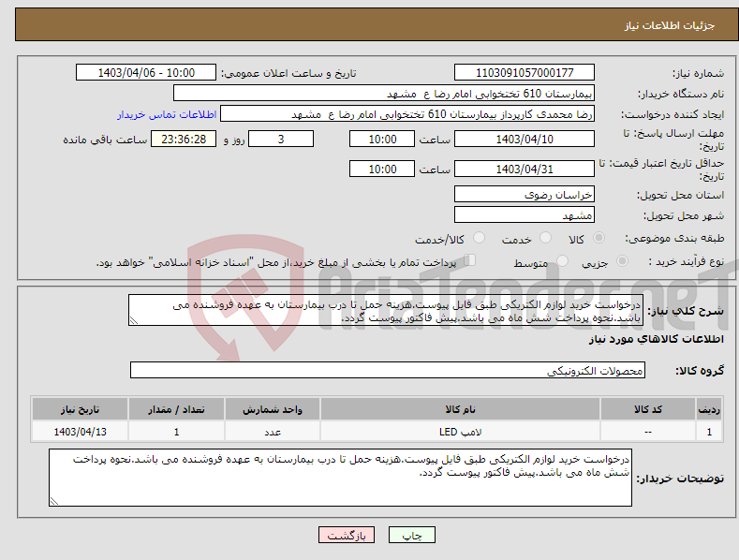This screenshot has height=560, width=739.
Task: Select the خدمت radio button
Action: [x=545, y=238]
